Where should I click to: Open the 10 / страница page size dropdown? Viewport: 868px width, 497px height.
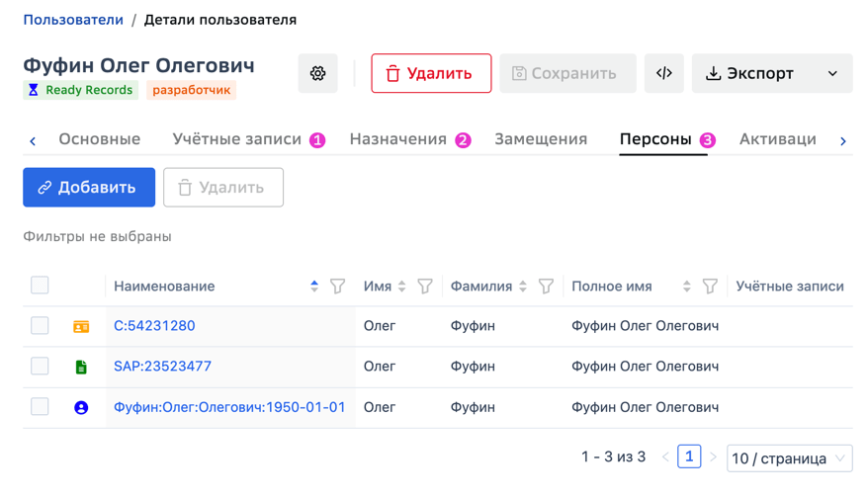tap(789, 458)
